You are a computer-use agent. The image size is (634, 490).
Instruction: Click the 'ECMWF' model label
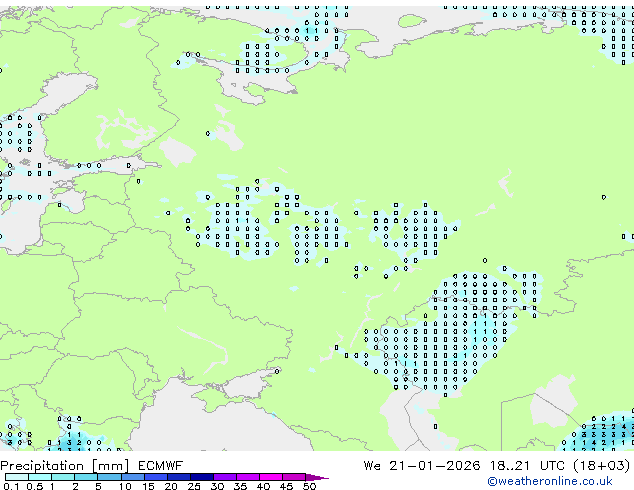click(x=161, y=466)
